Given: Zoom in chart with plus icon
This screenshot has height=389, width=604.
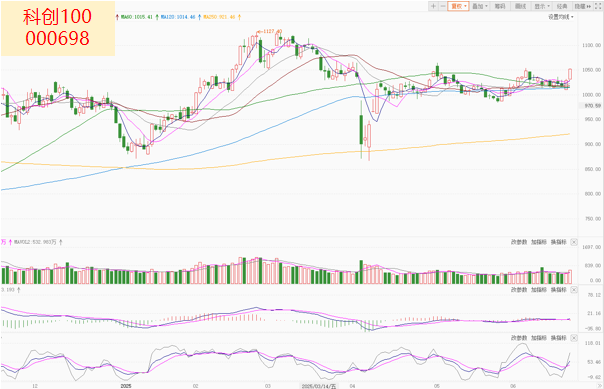Looking at the screenshot, I should tap(433, 6).
